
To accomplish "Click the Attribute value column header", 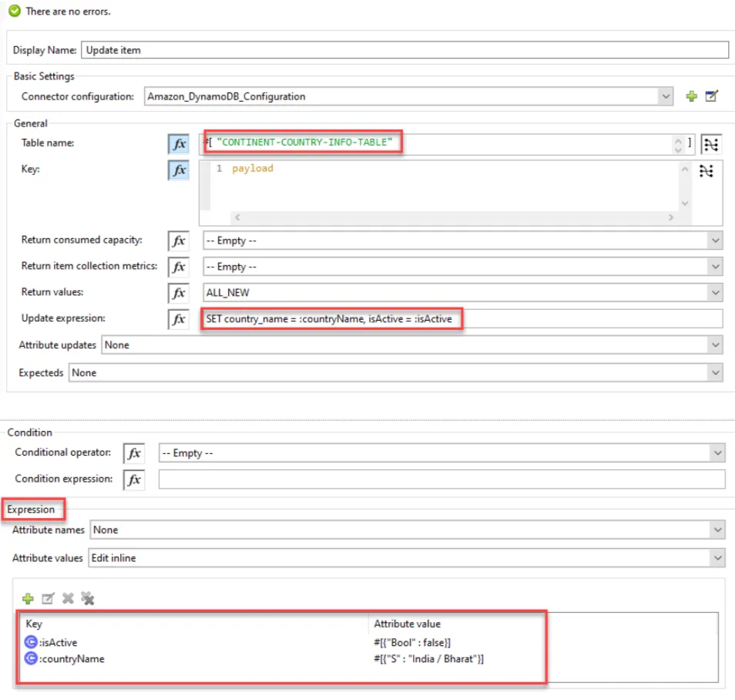I will (x=407, y=624).
